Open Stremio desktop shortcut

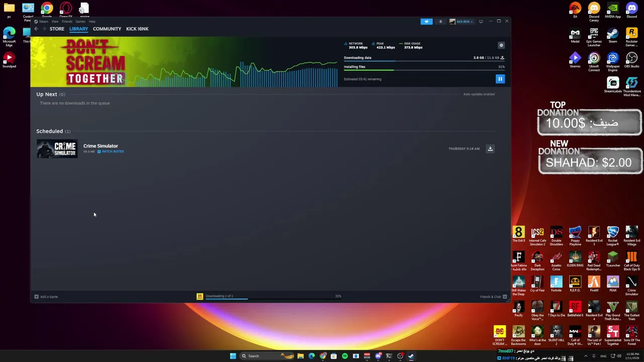(575, 60)
